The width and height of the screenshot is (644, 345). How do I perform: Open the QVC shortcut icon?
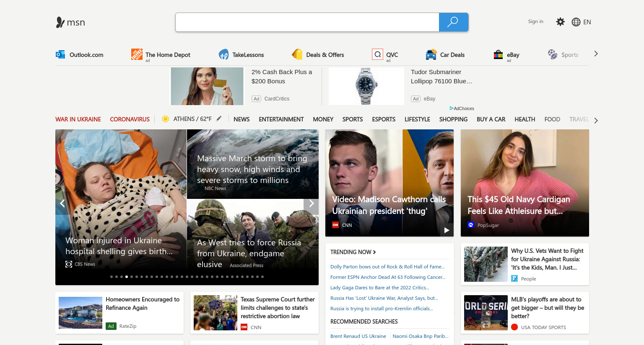(x=377, y=54)
